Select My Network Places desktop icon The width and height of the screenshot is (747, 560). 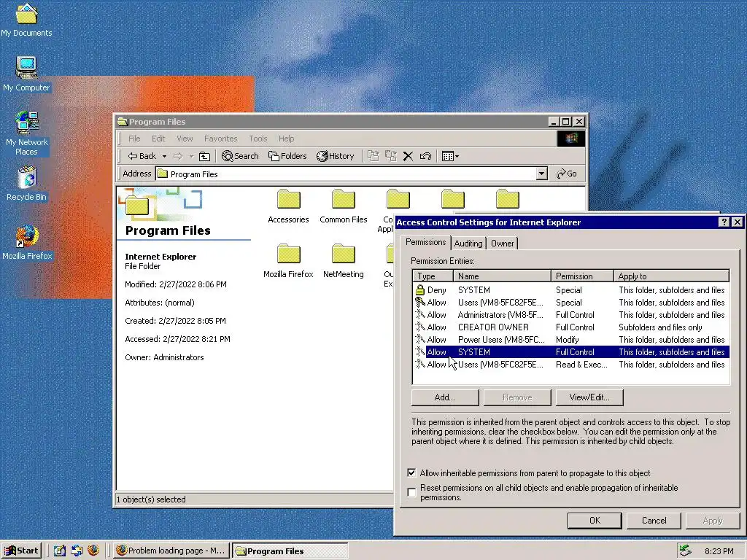click(27, 133)
